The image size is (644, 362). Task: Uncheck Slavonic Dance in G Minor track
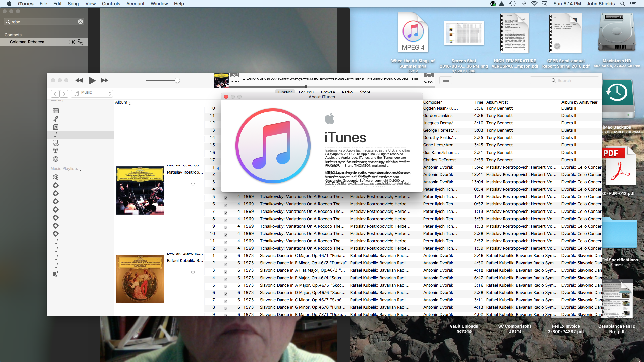(x=226, y=308)
